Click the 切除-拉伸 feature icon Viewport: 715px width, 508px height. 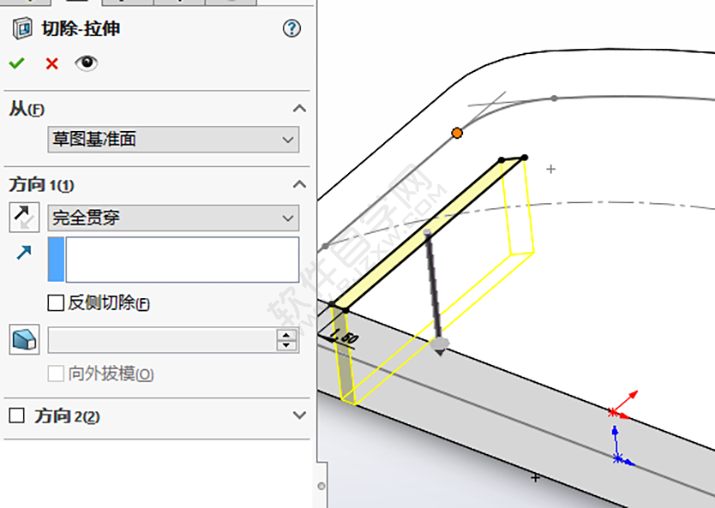tap(22, 29)
